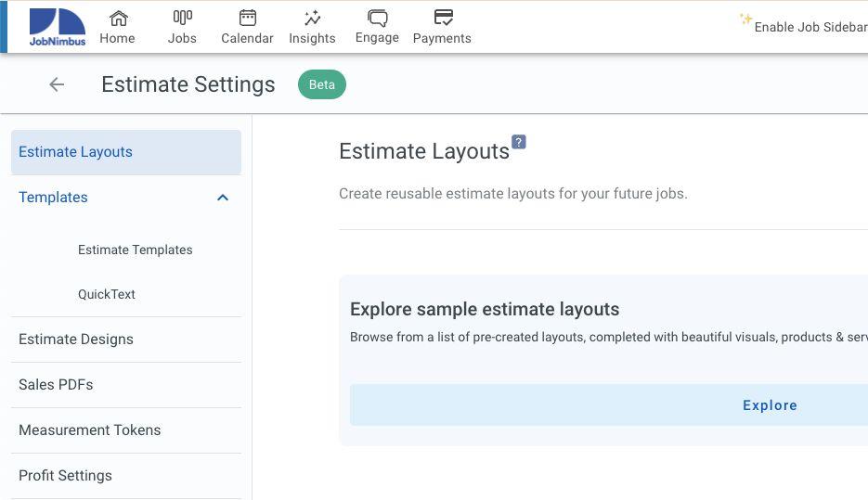This screenshot has height=500, width=868.
Task: Click the JobNimbus logo
Action: (x=57, y=27)
